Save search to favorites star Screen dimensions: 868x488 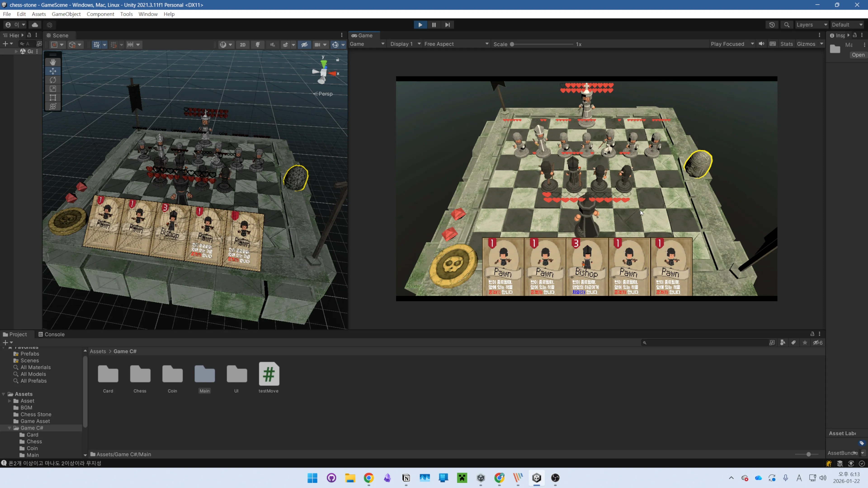[805, 343]
